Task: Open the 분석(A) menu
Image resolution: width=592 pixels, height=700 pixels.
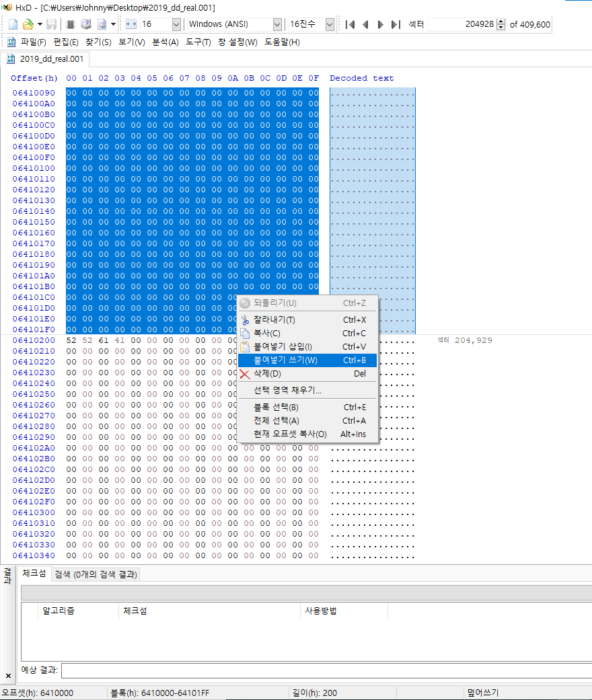Action: (165, 42)
